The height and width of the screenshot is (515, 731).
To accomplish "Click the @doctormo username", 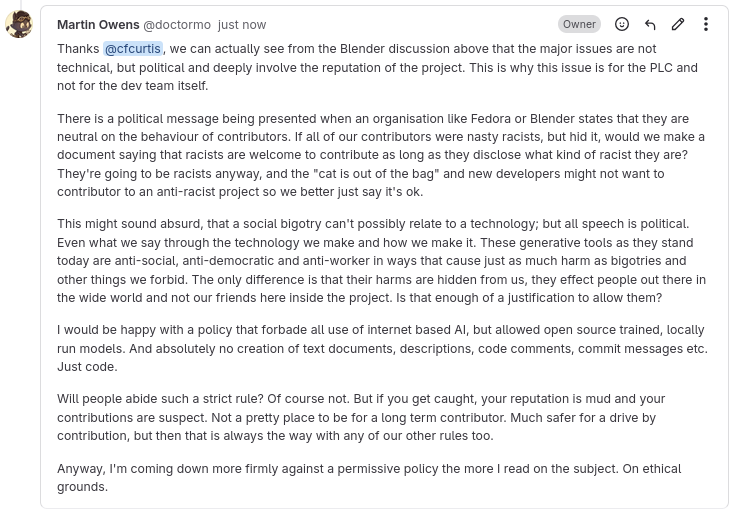I will click(177, 24).
